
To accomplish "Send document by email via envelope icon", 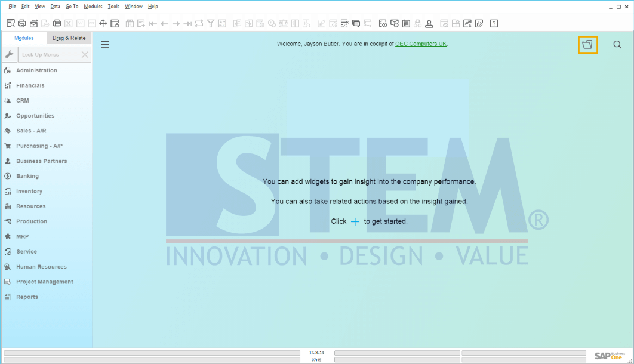I will (33, 23).
